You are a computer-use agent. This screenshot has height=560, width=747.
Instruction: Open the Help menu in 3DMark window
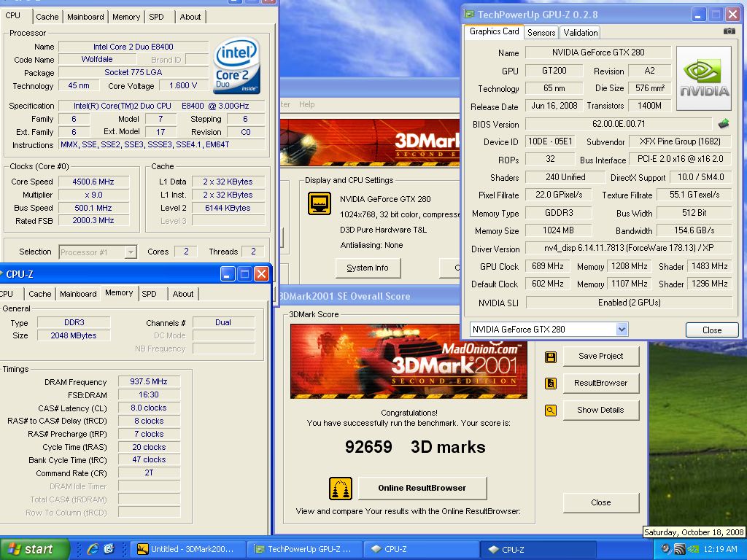tap(307, 104)
